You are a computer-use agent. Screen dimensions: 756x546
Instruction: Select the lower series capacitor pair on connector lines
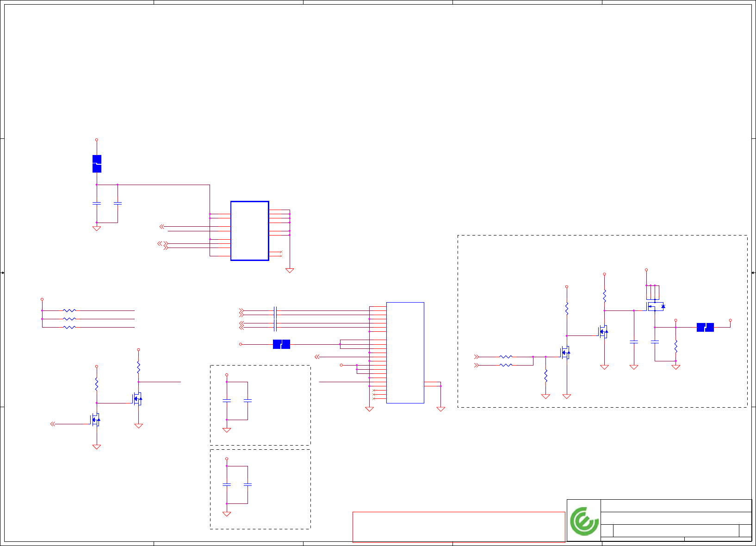coord(275,325)
